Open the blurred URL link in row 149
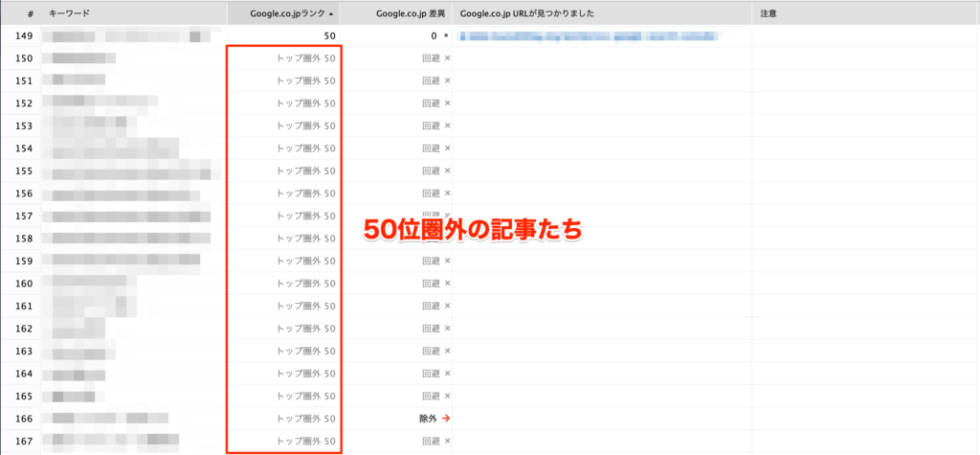 click(x=590, y=35)
